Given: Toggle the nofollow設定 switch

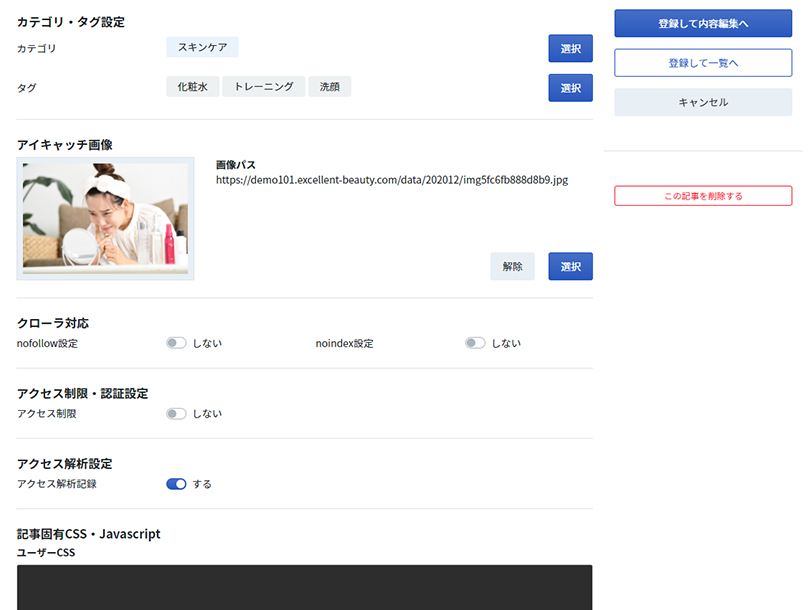Looking at the screenshot, I should pos(176,343).
